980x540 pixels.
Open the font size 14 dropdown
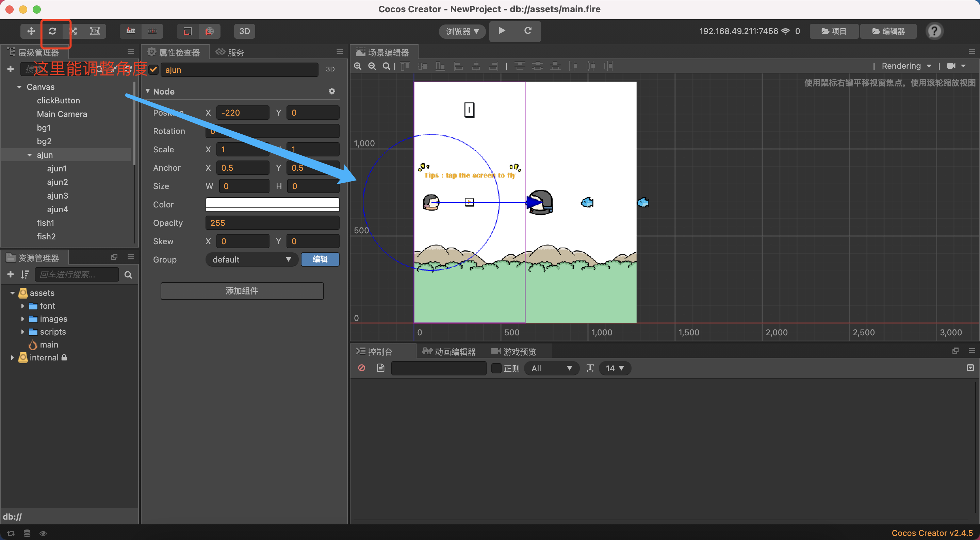615,368
